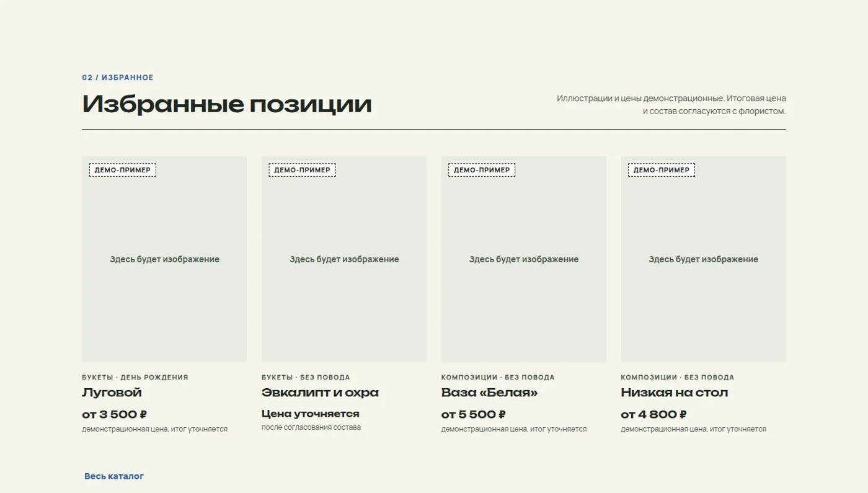Open the "Низкая на стол" product title
Screen dimensions: 868x493
[675, 393]
